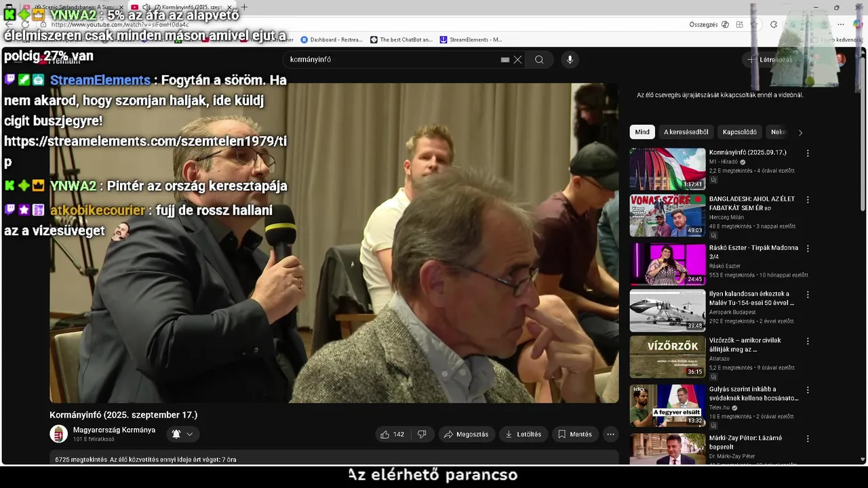Click the Magyarország Kormánya channel avatar
Screen dimensions: 868x488
[x=59, y=434]
